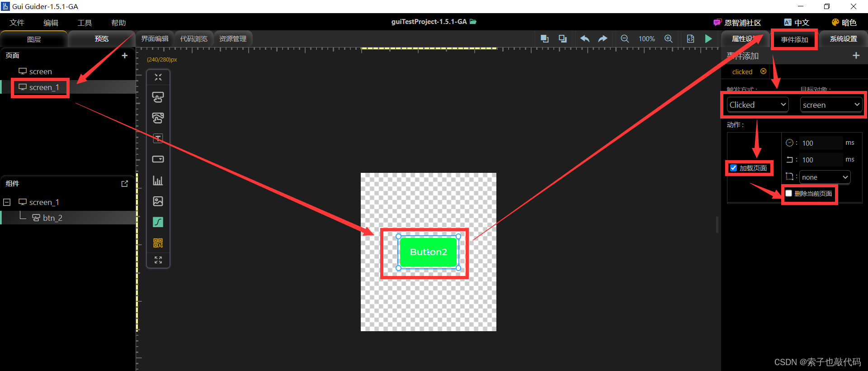Zoom in the canvas
Screen dimensions: 868x371
point(669,39)
